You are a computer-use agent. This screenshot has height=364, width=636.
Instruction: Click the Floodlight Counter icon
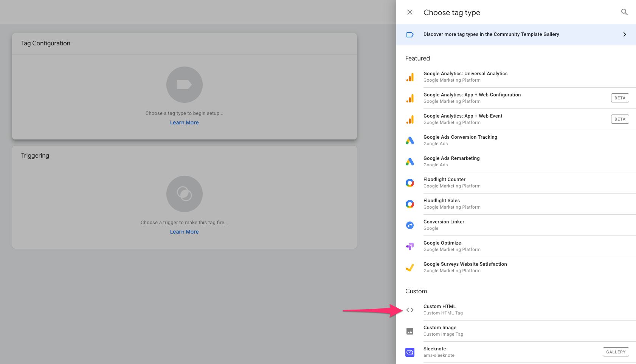tap(410, 183)
